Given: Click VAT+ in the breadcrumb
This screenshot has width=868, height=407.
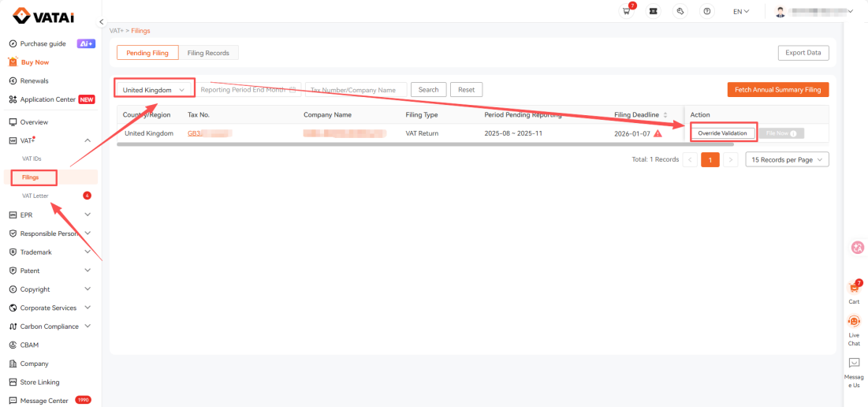Looking at the screenshot, I should [x=116, y=31].
